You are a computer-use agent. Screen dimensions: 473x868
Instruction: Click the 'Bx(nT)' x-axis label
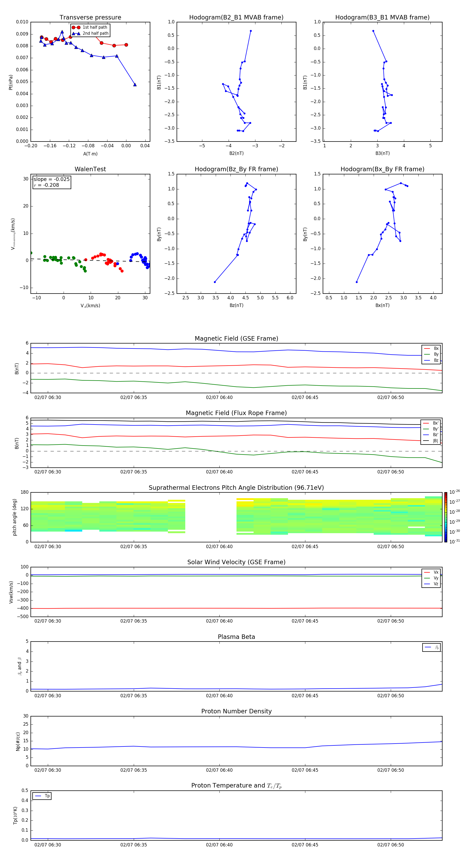tap(382, 305)
